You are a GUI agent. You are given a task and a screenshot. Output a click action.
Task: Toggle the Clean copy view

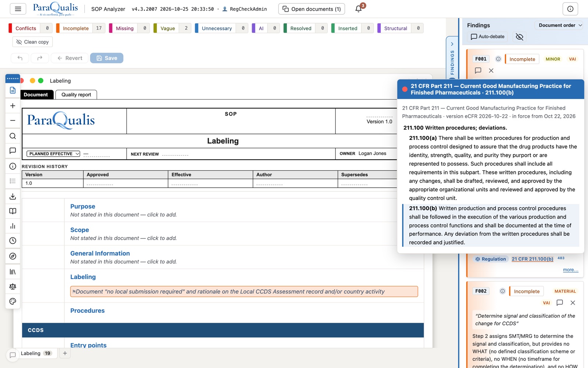[33, 42]
